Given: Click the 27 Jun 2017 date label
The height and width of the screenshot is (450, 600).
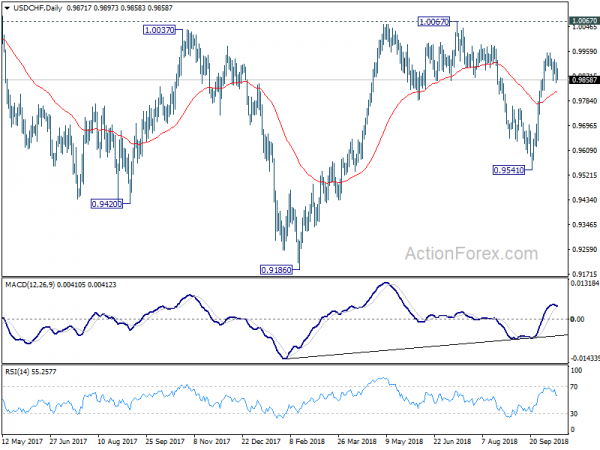Looking at the screenshot, I should pos(68,441).
